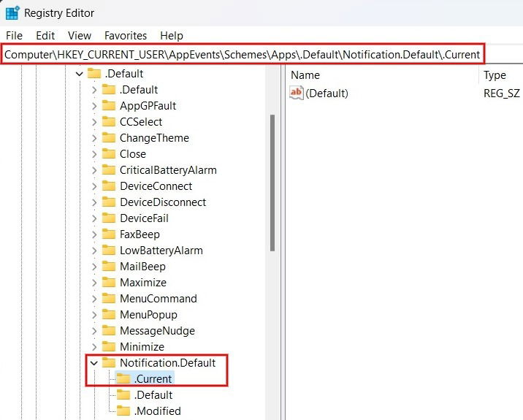Expand the MessageNudge key

tap(94, 331)
